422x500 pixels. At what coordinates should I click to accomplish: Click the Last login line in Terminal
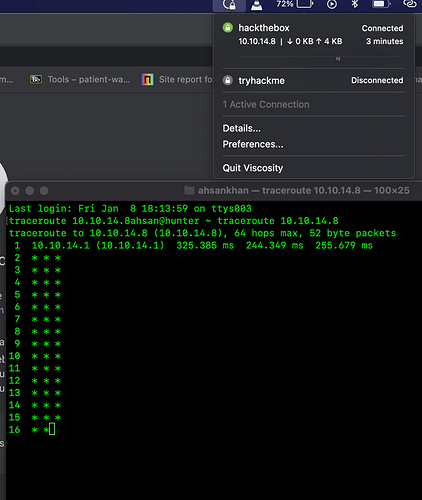(130, 209)
